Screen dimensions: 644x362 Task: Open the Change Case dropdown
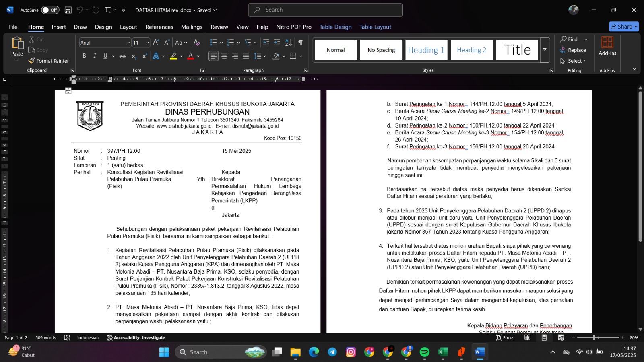(181, 43)
